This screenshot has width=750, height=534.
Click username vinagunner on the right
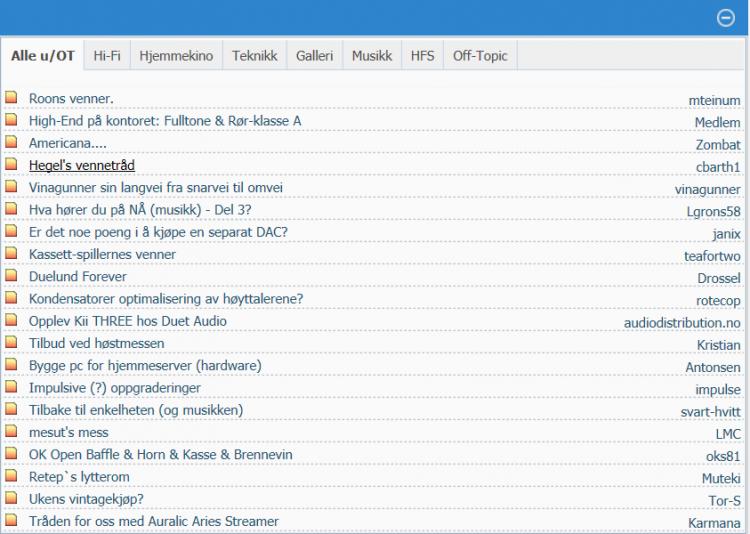(707, 189)
